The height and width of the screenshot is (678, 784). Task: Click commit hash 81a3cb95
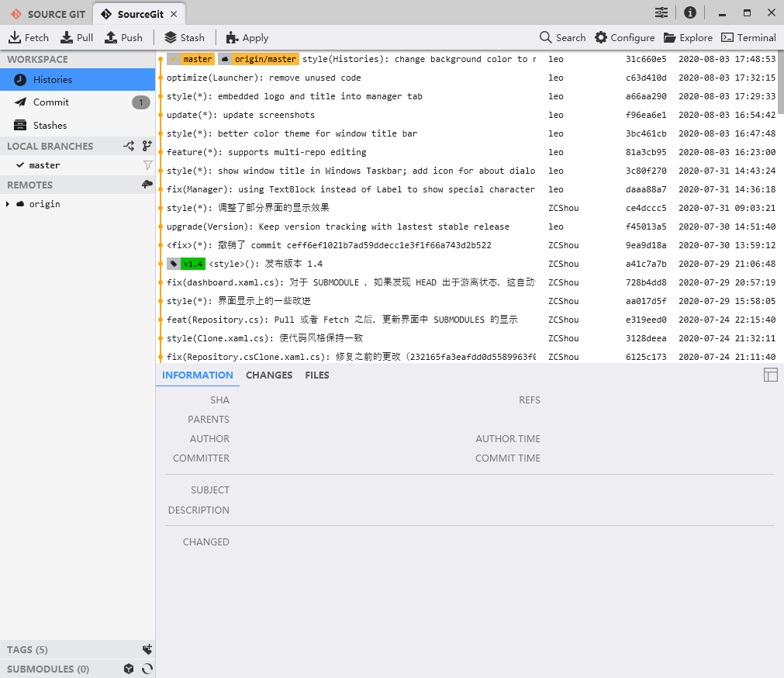coord(646,152)
